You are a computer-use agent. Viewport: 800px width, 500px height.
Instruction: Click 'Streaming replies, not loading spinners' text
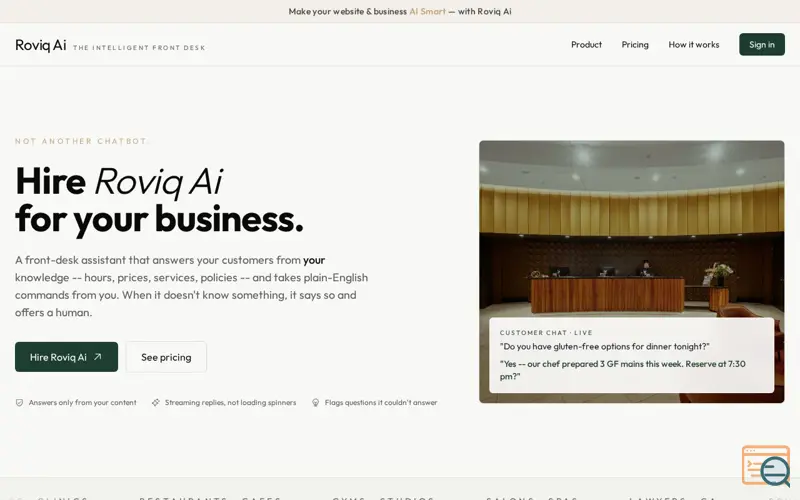pos(230,403)
